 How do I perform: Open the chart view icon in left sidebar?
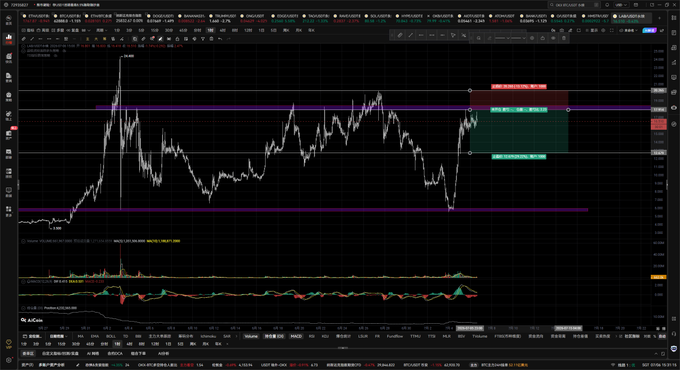click(8, 39)
